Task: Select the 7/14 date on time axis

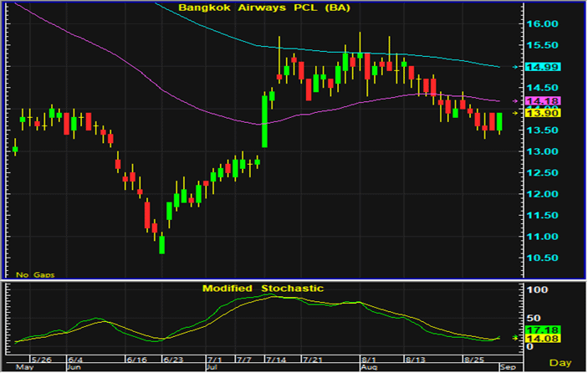Action: pyautogui.click(x=274, y=359)
